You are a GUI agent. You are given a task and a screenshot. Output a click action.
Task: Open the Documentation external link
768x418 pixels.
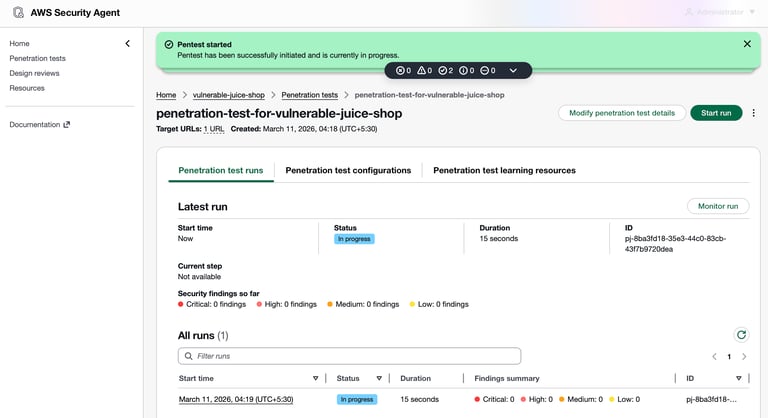(x=40, y=124)
